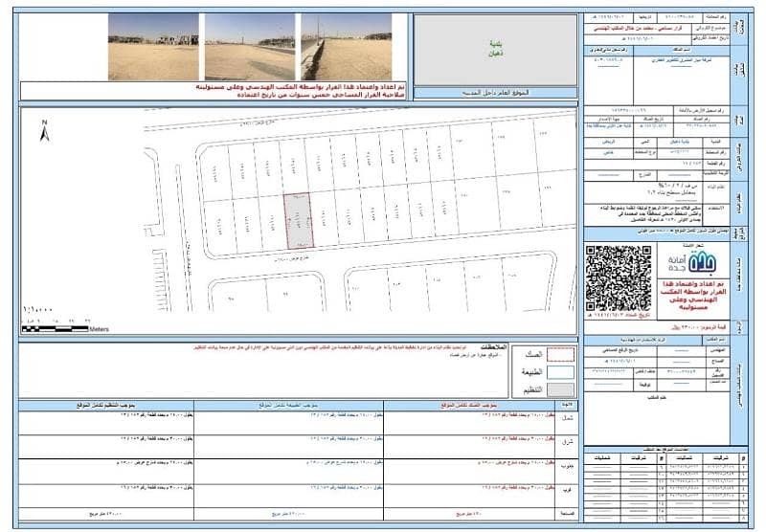This screenshot has height=532, width=766.
Task: Open the middle site photo thumbnail
Action: tap(249, 46)
